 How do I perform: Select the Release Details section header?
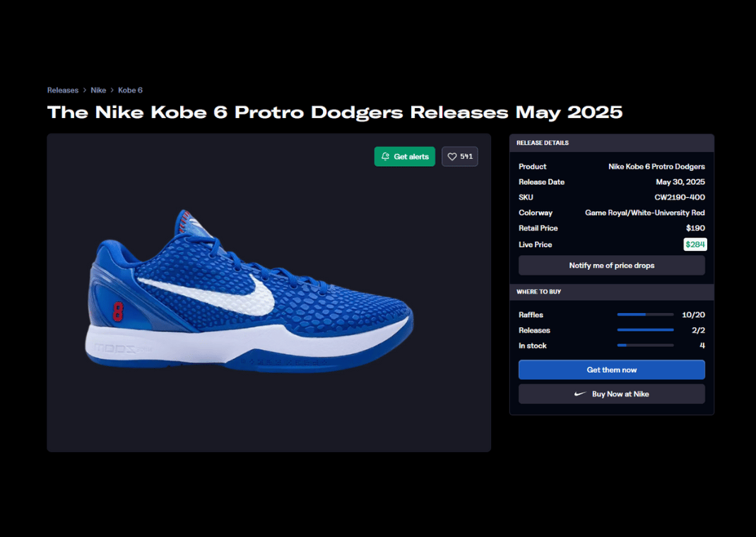tap(611, 143)
